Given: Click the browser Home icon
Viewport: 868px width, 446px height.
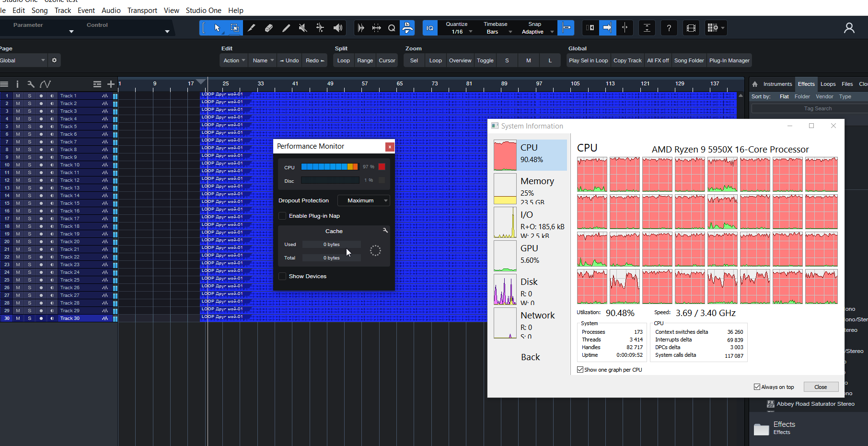Looking at the screenshot, I should pyautogui.click(x=755, y=84).
